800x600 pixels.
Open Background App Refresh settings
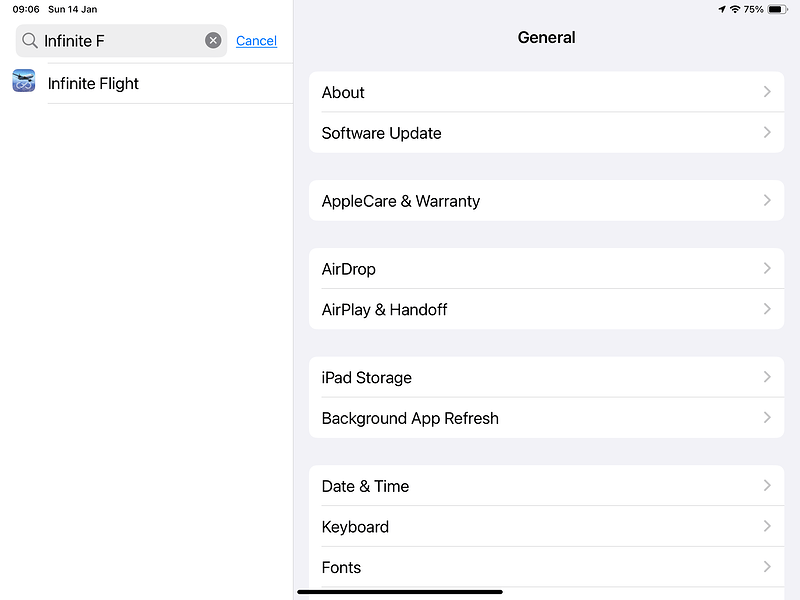click(546, 418)
